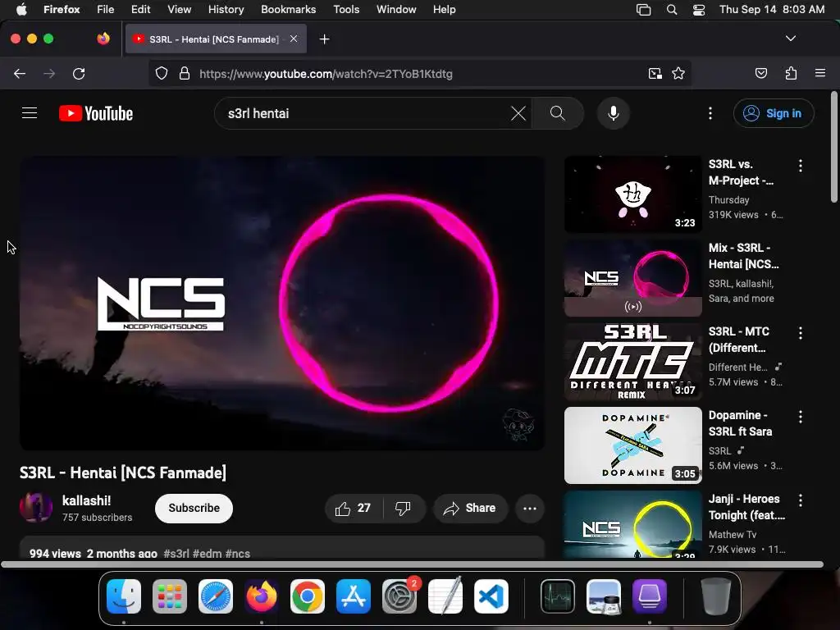Open kallashi! channel name link

pyautogui.click(x=86, y=500)
